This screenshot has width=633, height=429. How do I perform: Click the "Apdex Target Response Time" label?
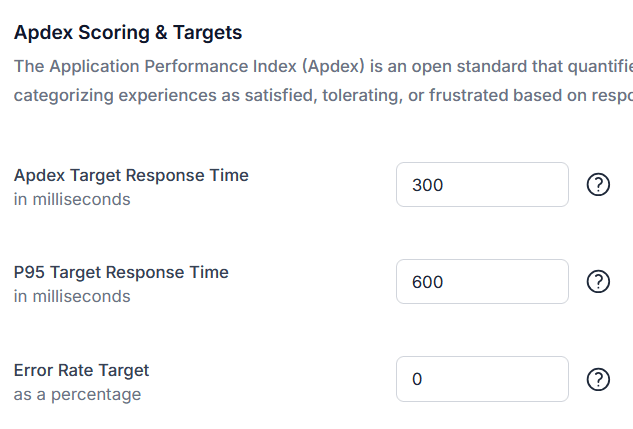tap(131, 175)
